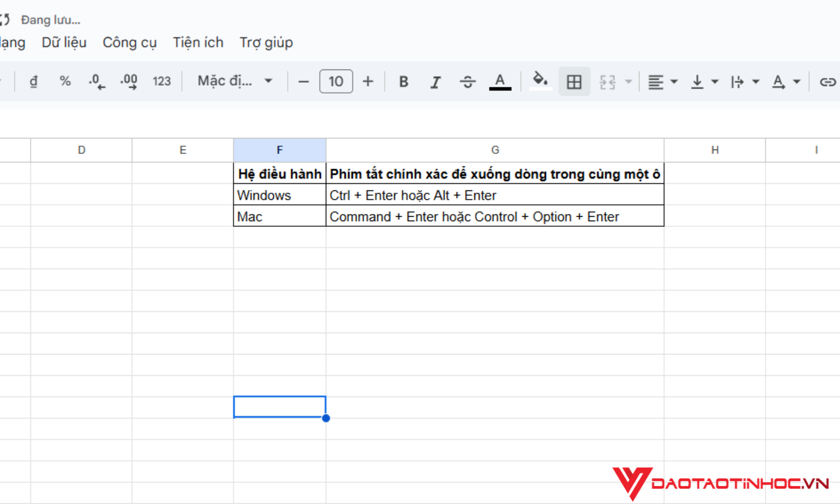The height and width of the screenshot is (504, 840).
Task: Open the text color picker
Action: click(500, 81)
